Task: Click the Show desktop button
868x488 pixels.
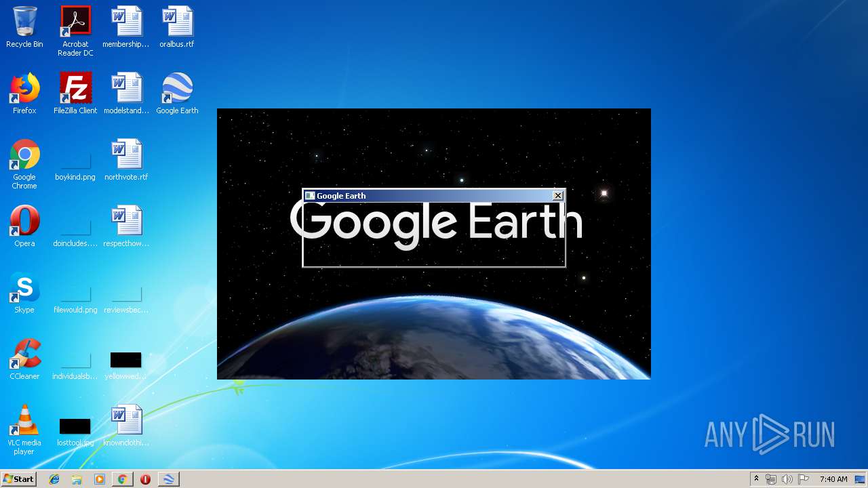Action: [861, 479]
